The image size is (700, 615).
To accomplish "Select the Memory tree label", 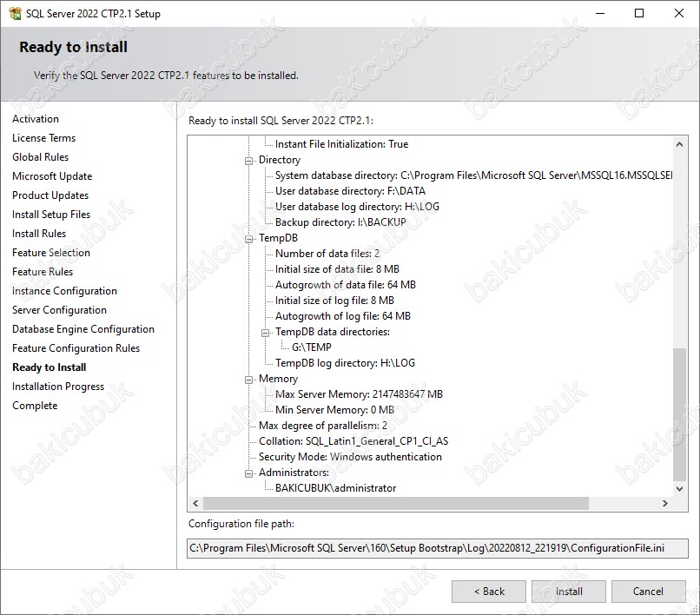I will pyautogui.click(x=278, y=379).
